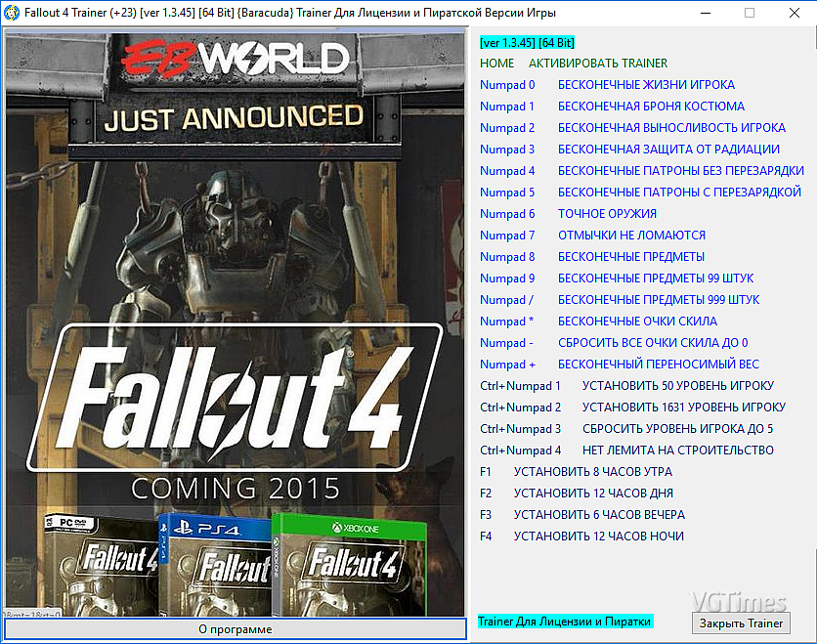This screenshot has height=644, width=817.
Task: Select "БЕСКОНЕЧНАЯ ЗАЩИТА ОТ РАДИАЦИИ" line
Action: [x=629, y=150]
